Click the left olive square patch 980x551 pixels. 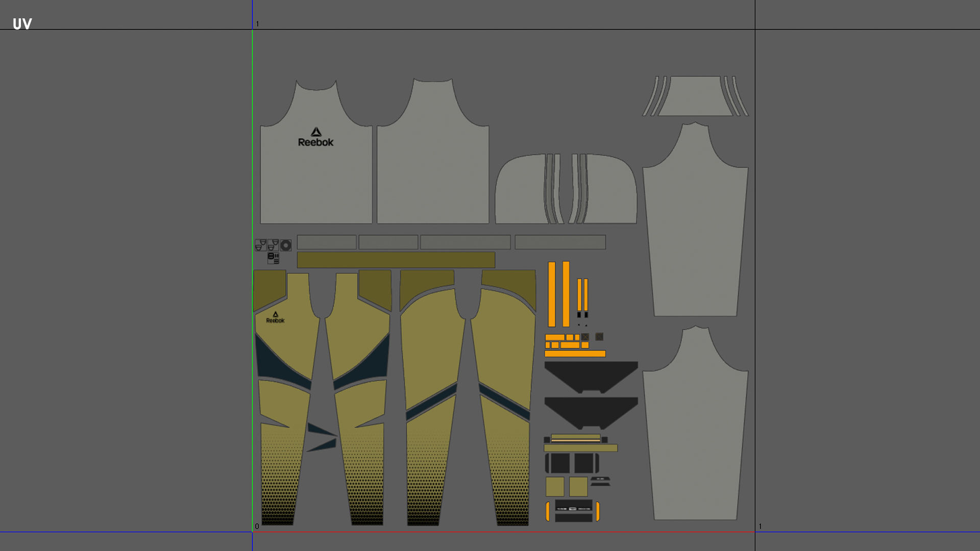[555, 487]
